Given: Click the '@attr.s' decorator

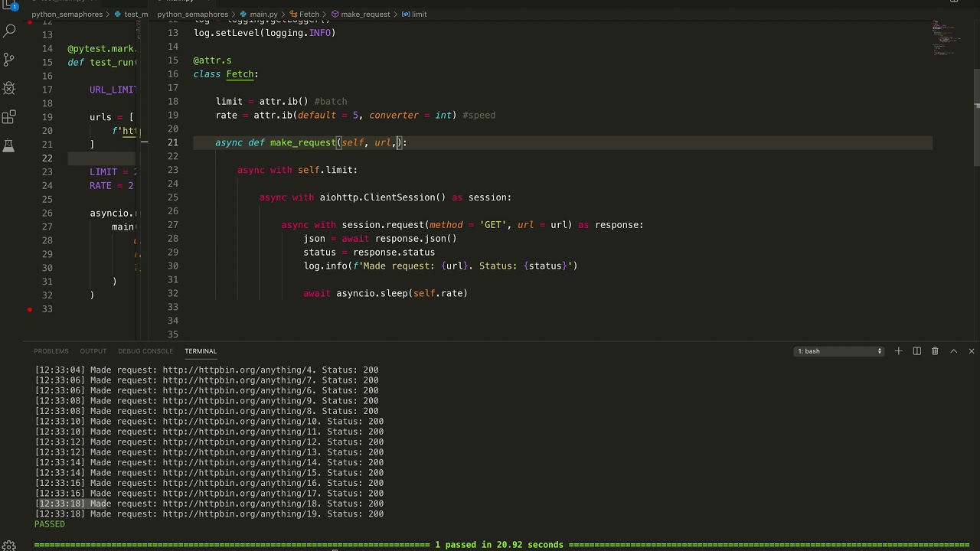Looking at the screenshot, I should (x=212, y=60).
